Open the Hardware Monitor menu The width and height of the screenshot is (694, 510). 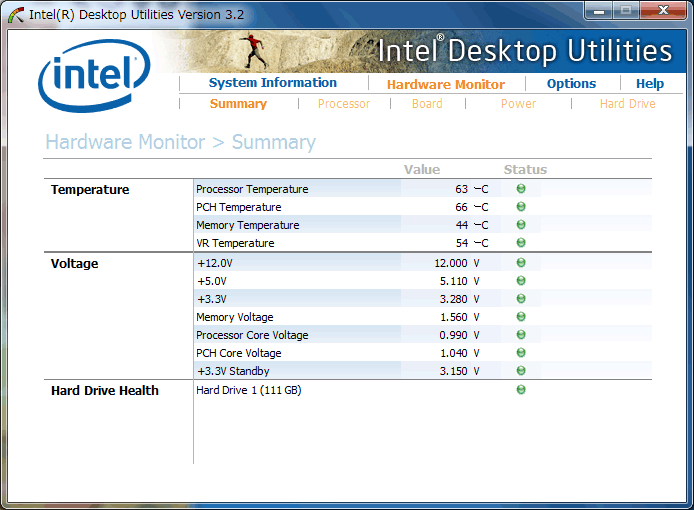446,84
